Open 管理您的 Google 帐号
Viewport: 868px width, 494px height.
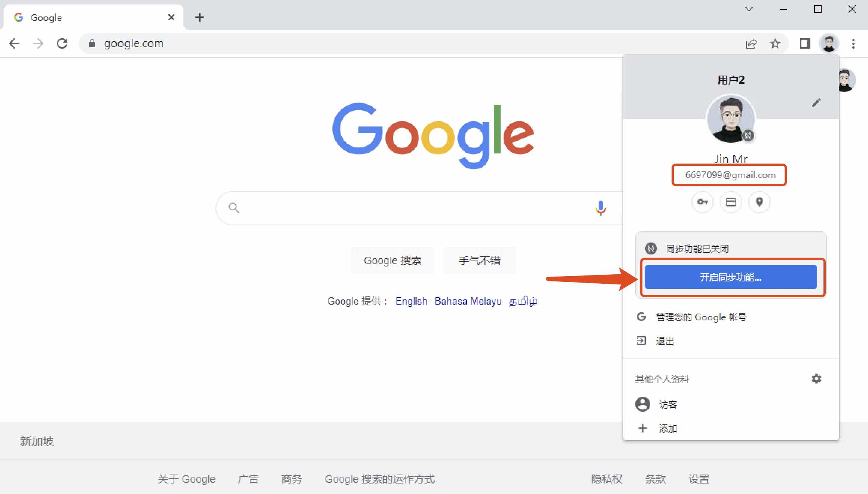tap(731, 317)
